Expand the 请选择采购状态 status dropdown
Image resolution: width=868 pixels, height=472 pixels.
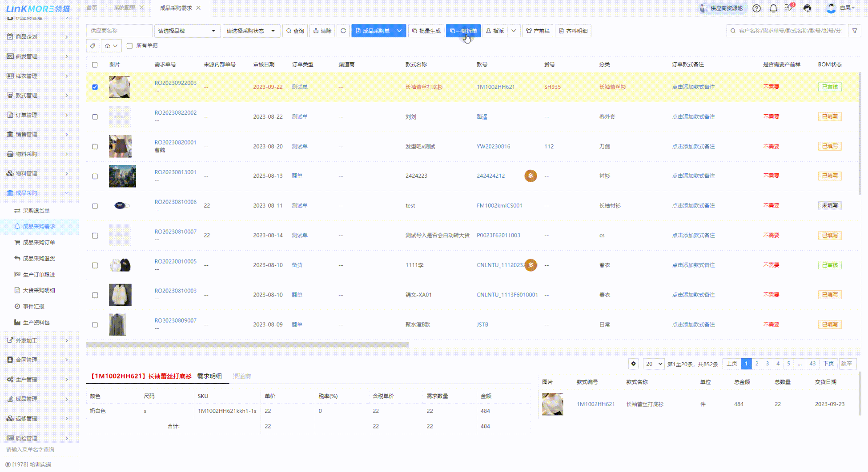pyautogui.click(x=251, y=31)
